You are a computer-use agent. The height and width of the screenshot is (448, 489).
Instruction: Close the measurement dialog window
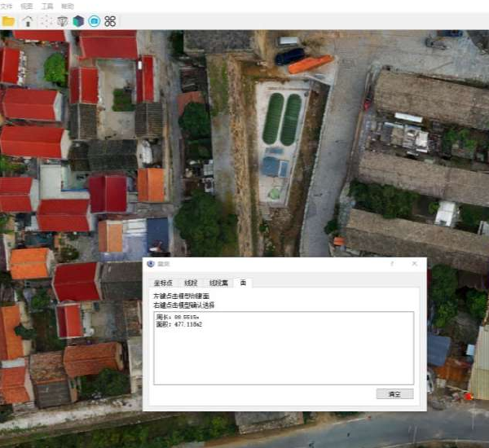[415, 264]
